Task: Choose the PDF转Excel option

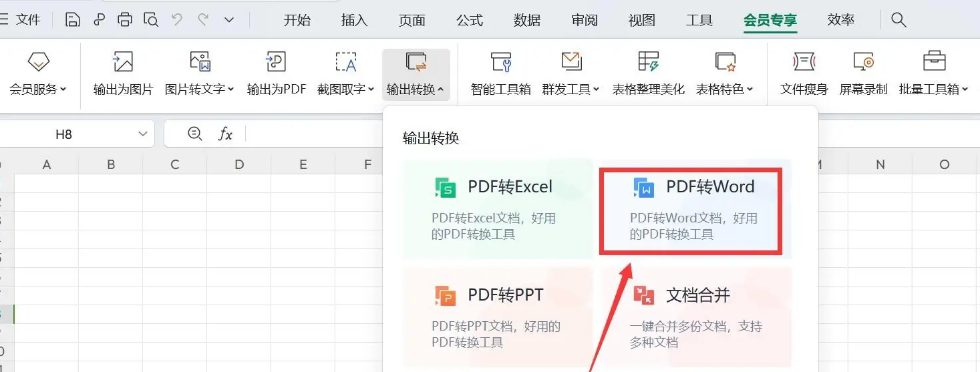Action: [x=498, y=208]
